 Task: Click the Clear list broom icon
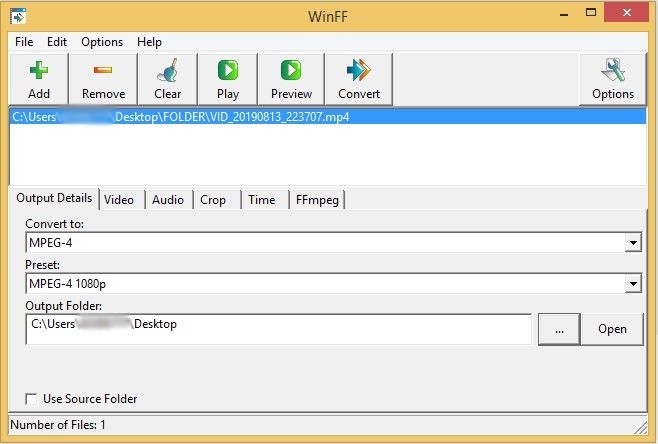168,70
